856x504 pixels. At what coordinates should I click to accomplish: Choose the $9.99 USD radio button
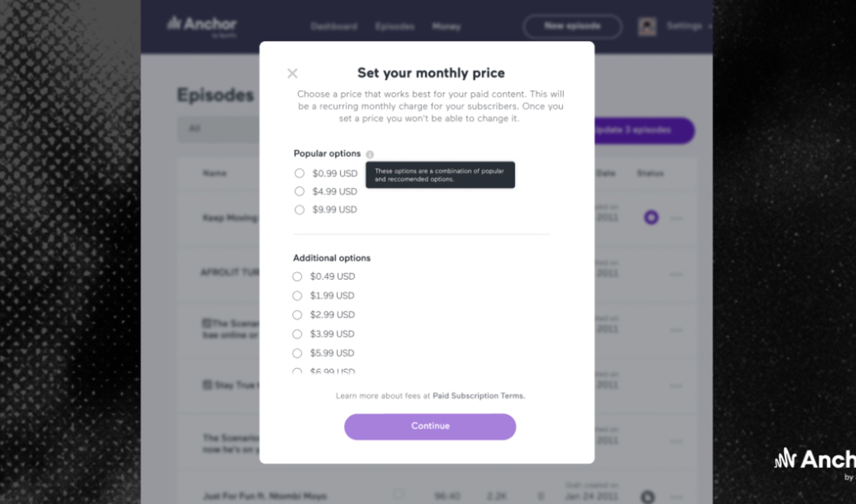point(300,210)
